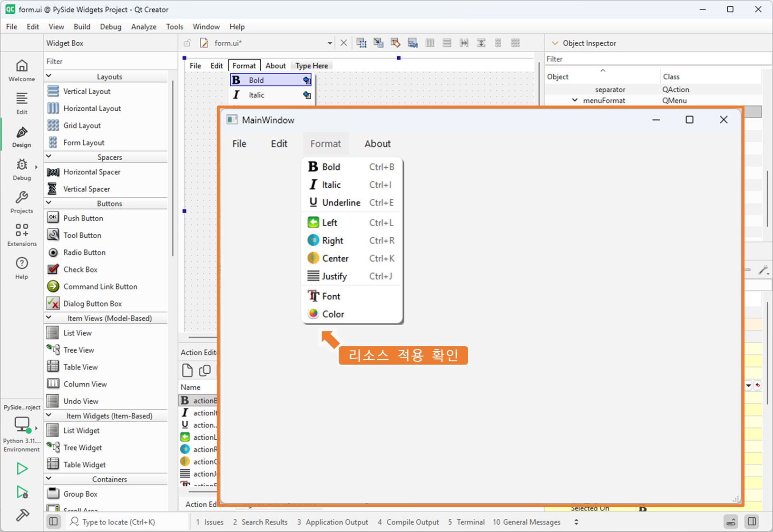Open the Projects mode in the sidebar
773x532 pixels.
point(22,203)
